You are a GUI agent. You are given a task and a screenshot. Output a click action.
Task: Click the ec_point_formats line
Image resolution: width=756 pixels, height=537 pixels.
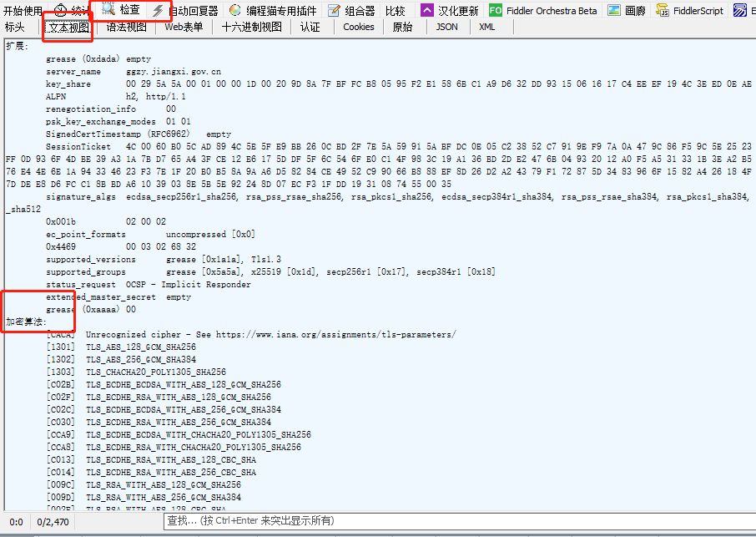150,235
